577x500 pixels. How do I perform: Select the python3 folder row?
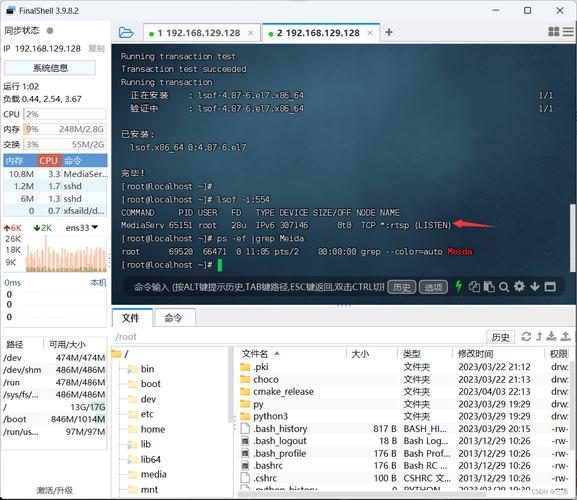(x=404, y=416)
